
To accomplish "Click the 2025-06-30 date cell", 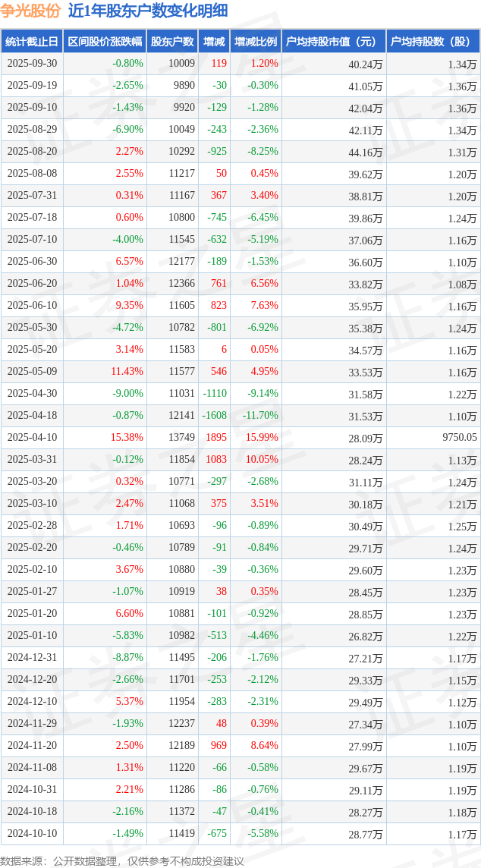I will pos(32,262).
